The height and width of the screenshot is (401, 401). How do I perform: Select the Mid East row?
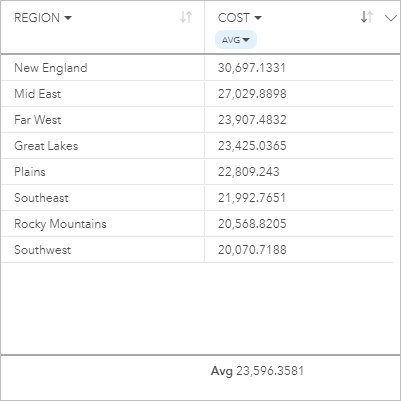click(x=197, y=94)
